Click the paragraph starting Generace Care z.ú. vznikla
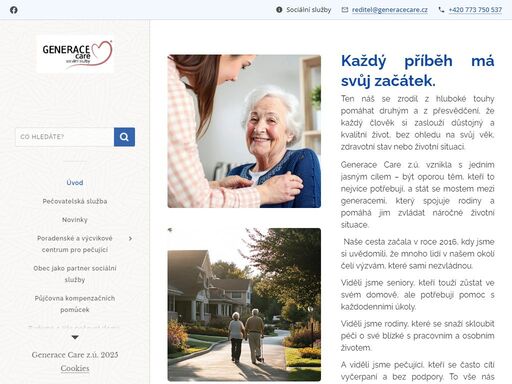 pyautogui.click(x=418, y=195)
